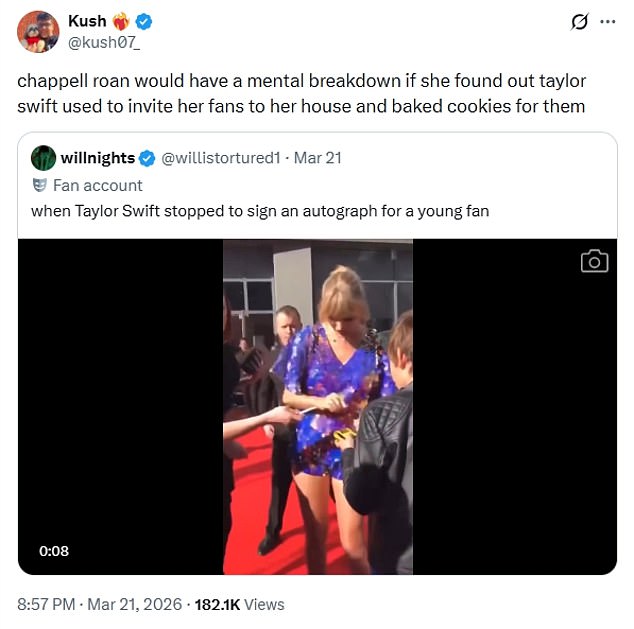Open the willnights display name

(98, 158)
